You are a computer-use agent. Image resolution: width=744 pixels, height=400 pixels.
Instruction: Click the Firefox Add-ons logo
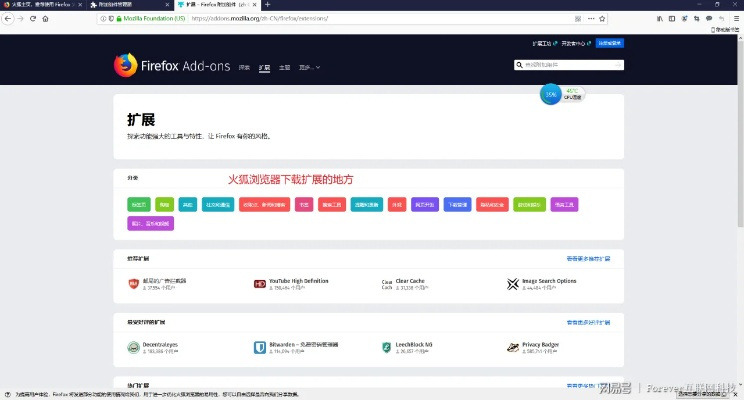coord(172,65)
